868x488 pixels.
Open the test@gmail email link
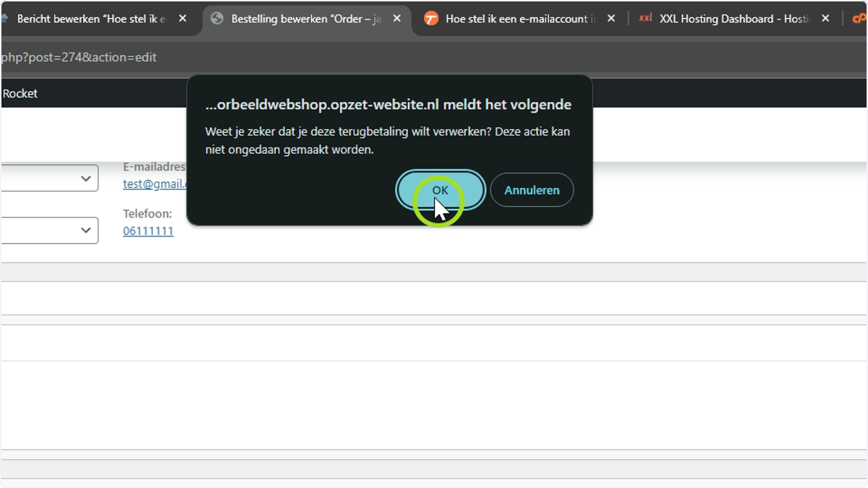click(x=155, y=184)
